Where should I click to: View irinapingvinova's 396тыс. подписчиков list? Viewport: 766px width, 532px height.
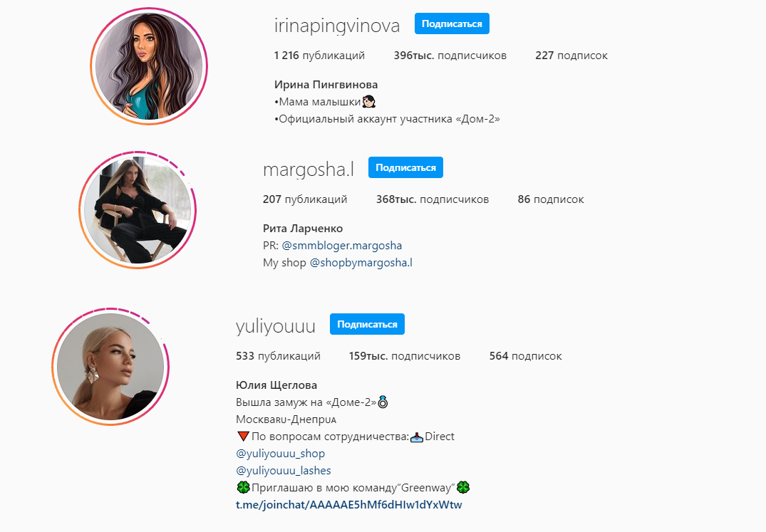coord(450,56)
